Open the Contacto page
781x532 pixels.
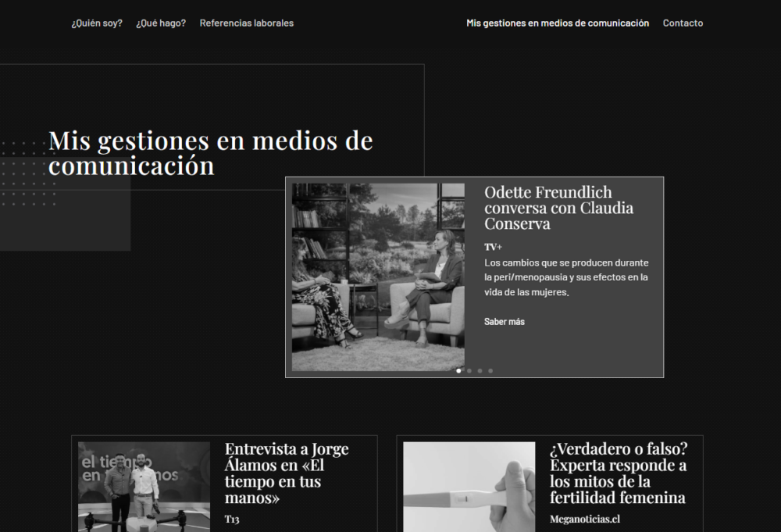point(683,23)
